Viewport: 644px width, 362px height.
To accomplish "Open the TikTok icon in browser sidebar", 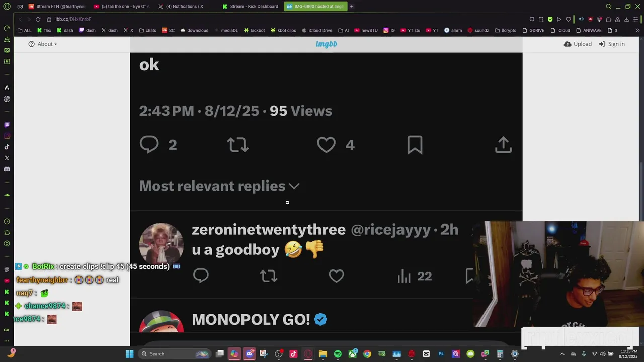I will [x=7, y=147].
